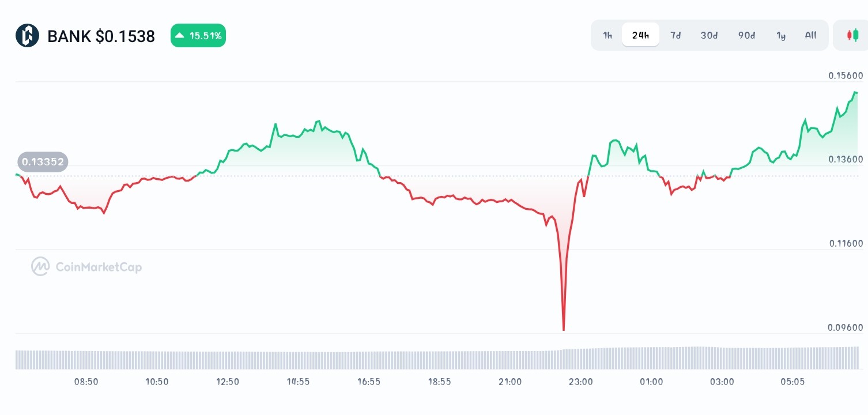The height and width of the screenshot is (415, 868).
Task: Click the BANK $0.1538 price title
Action: point(101,36)
